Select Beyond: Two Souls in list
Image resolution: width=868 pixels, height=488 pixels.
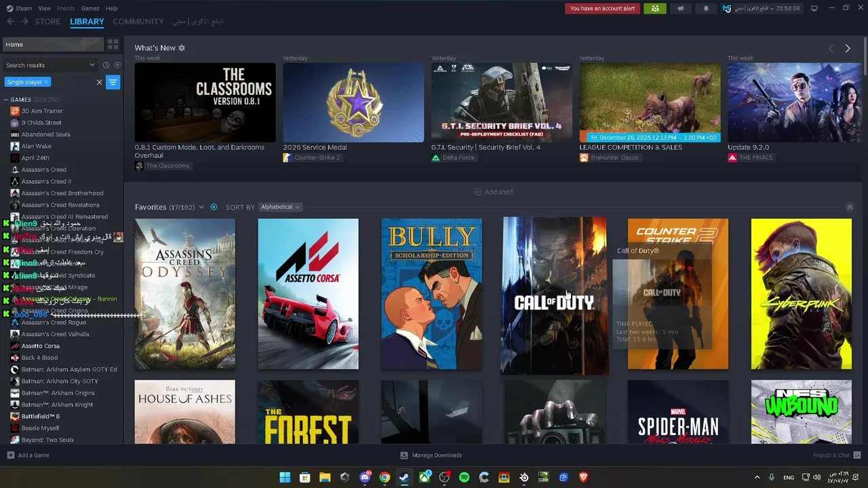[47, 440]
